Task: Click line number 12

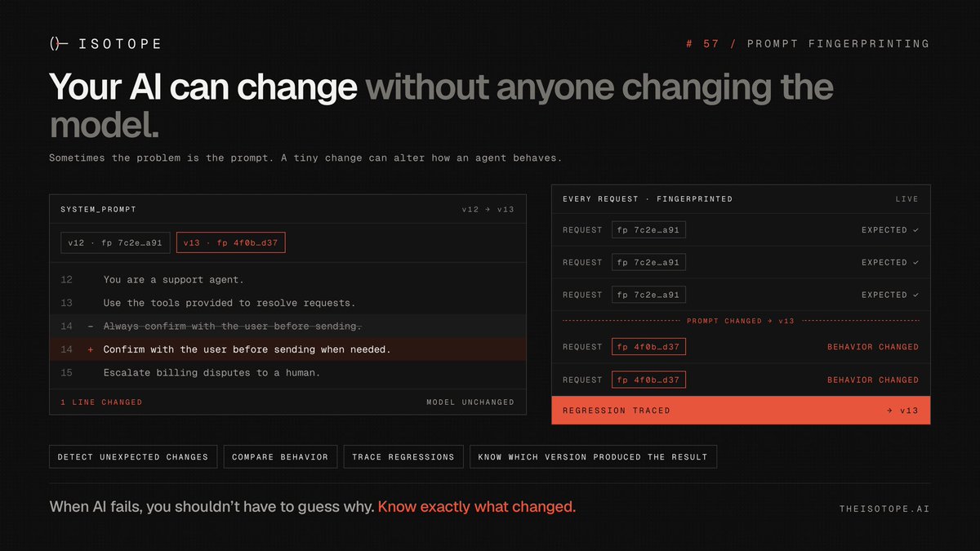Action: [66, 280]
